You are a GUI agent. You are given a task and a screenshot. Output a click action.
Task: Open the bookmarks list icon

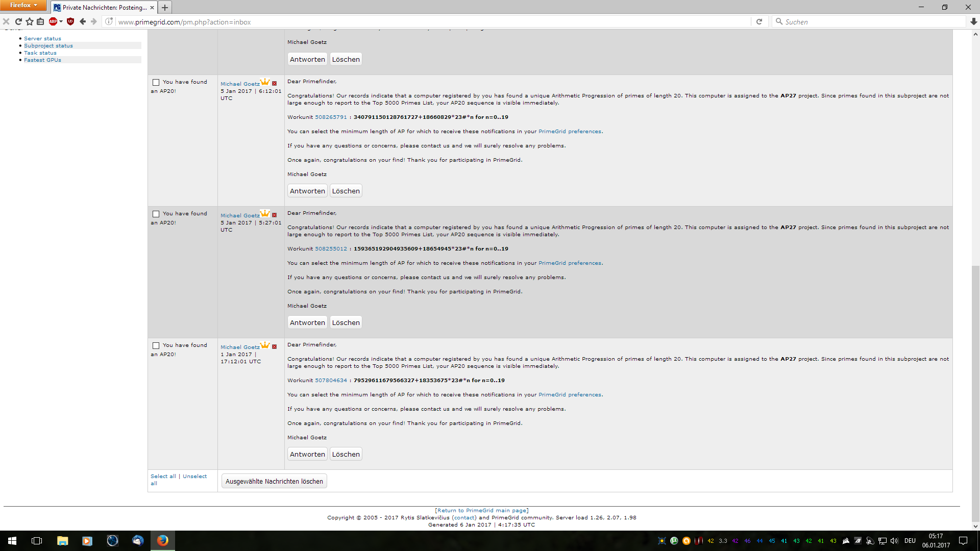[40, 21]
